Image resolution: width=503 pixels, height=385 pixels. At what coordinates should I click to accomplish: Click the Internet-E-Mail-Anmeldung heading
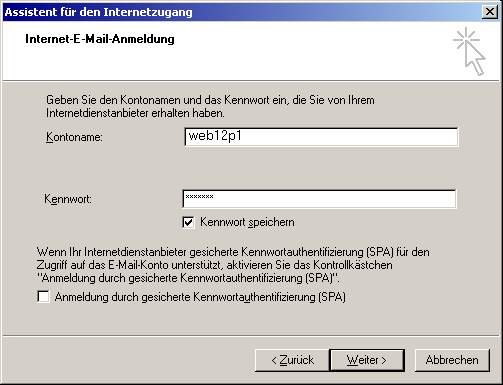[100, 39]
